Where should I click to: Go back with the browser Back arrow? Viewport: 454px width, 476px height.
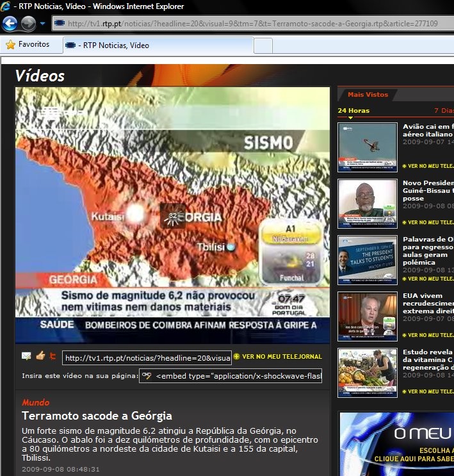point(10,23)
